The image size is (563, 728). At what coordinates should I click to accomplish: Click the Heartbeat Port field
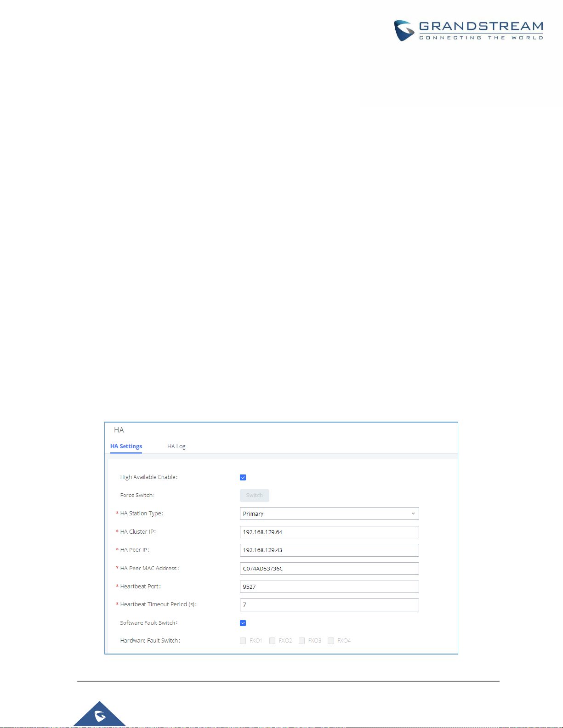329,587
